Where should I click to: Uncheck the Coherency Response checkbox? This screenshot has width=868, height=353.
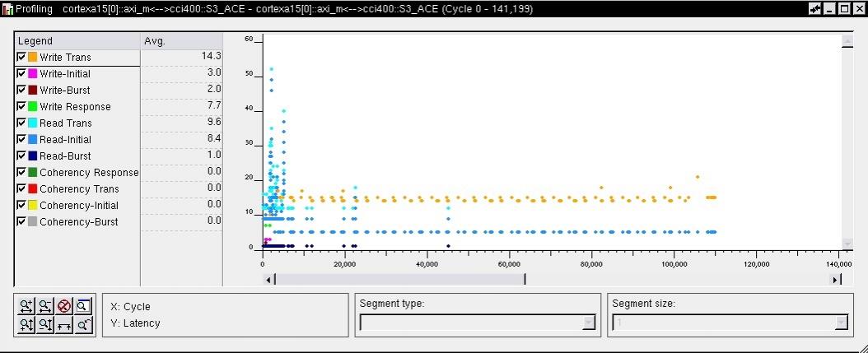pos(21,172)
